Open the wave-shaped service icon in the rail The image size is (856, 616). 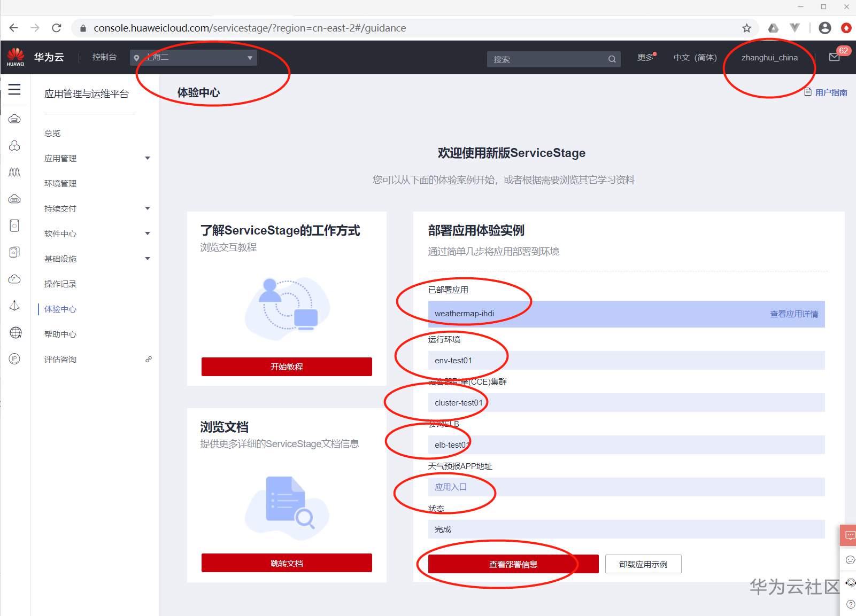coord(14,172)
